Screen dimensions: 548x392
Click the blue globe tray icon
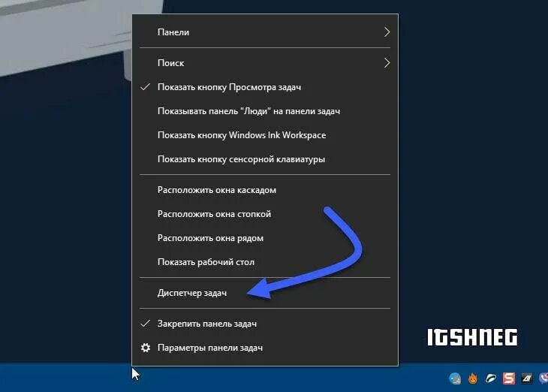point(455,378)
